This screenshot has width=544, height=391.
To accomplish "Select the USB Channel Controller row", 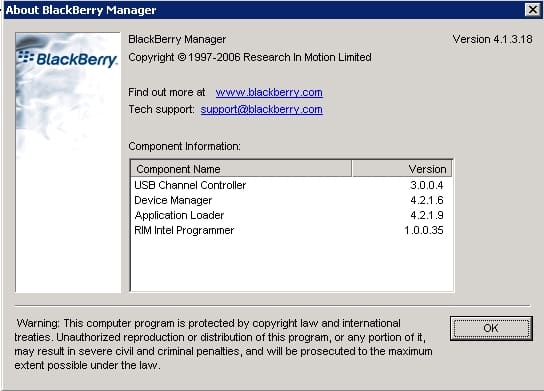I will point(291,185).
